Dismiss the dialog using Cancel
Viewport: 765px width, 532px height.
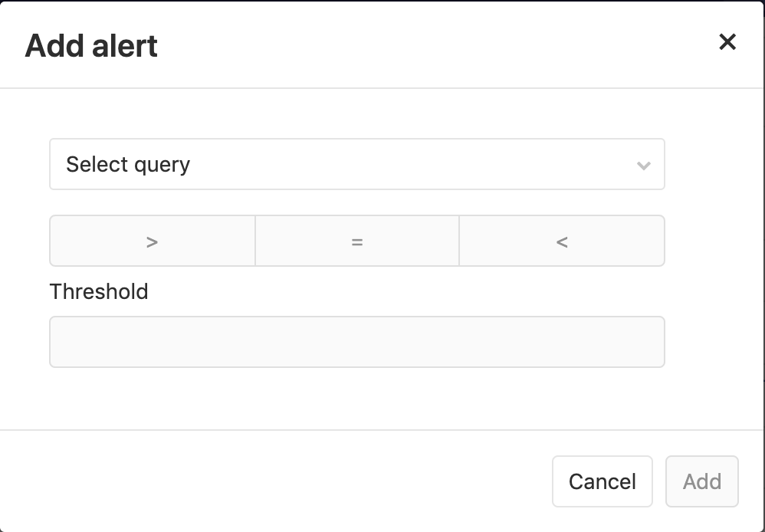coord(602,481)
